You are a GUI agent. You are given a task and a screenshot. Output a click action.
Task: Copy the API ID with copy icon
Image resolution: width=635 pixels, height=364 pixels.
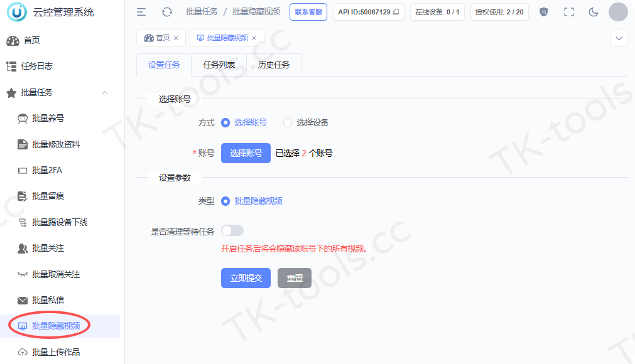396,12
